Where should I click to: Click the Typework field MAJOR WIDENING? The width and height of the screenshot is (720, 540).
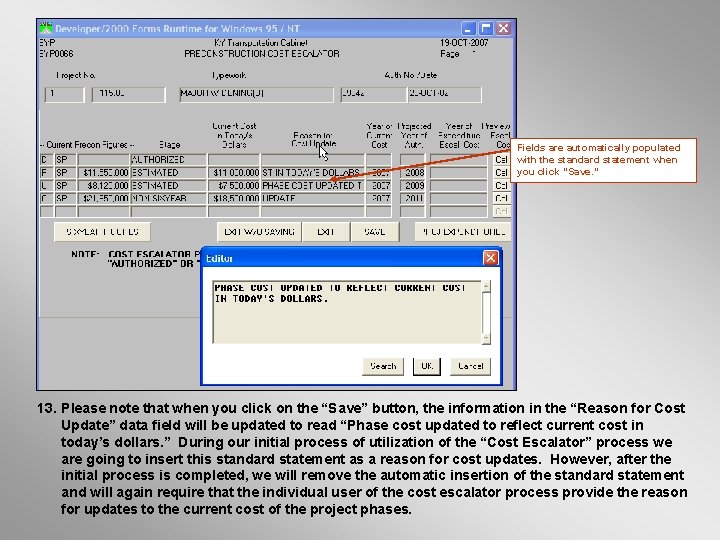coord(257,94)
